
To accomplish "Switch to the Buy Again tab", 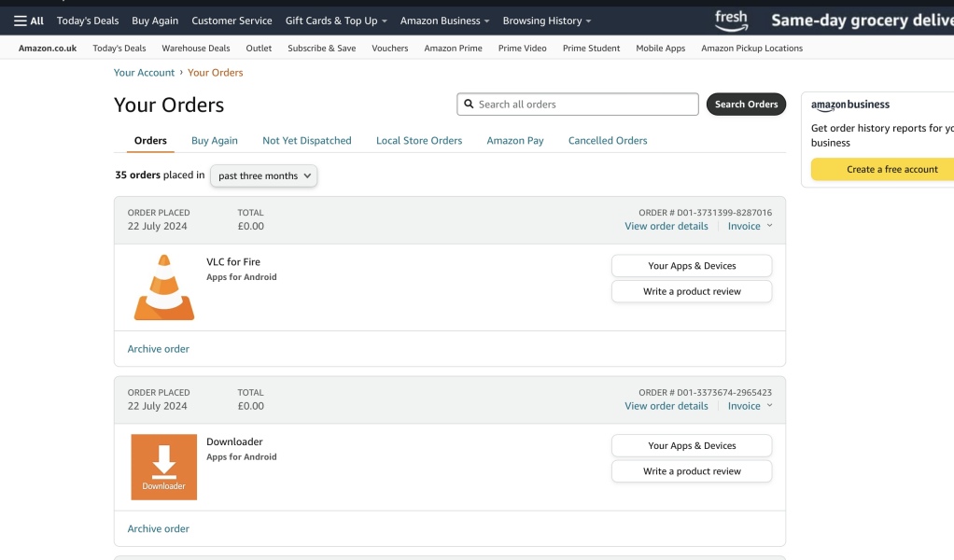I will pyautogui.click(x=214, y=140).
